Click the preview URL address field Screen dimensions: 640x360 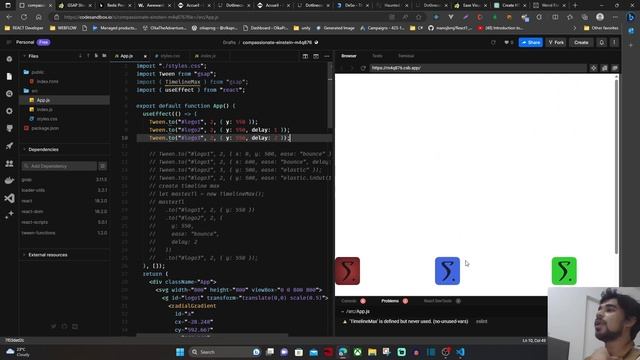tap(478, 68)
